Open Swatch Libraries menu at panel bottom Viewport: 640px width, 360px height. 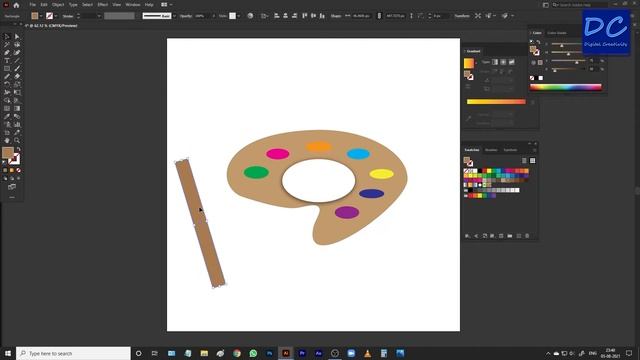[x=468, y=236]
